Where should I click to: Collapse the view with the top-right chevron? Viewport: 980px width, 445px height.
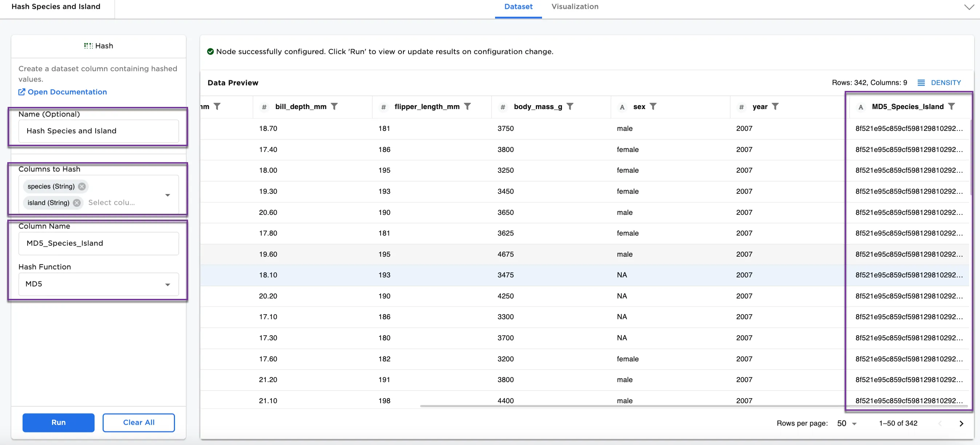coord(970,7)
